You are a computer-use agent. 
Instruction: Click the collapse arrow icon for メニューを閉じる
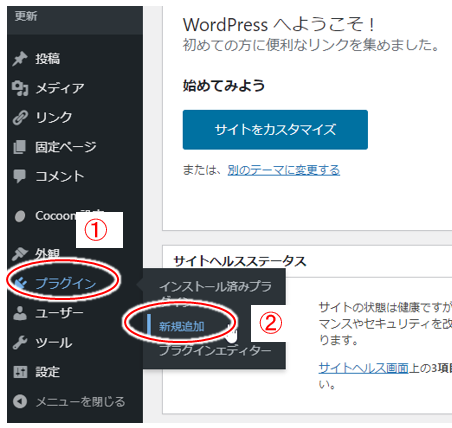click(x=20, y=401)
